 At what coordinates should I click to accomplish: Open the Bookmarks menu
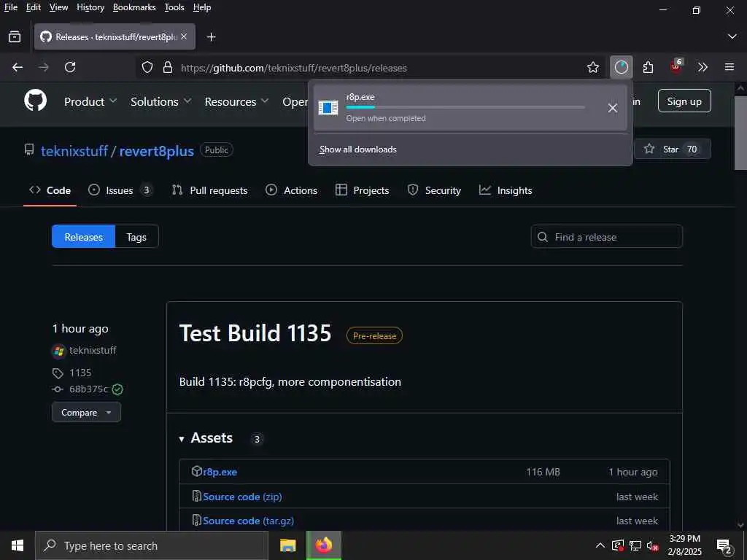pyautogui.click(x=134, y=7)
